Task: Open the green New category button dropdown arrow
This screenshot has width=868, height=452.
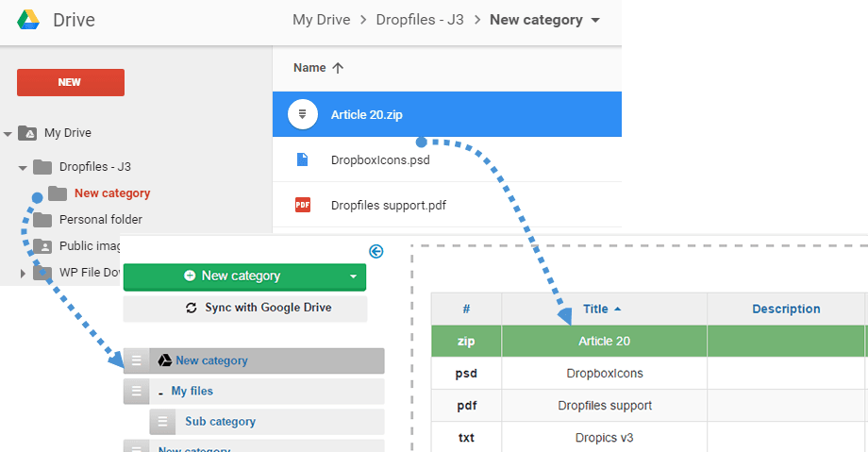Action: click(x=353, y=276)
